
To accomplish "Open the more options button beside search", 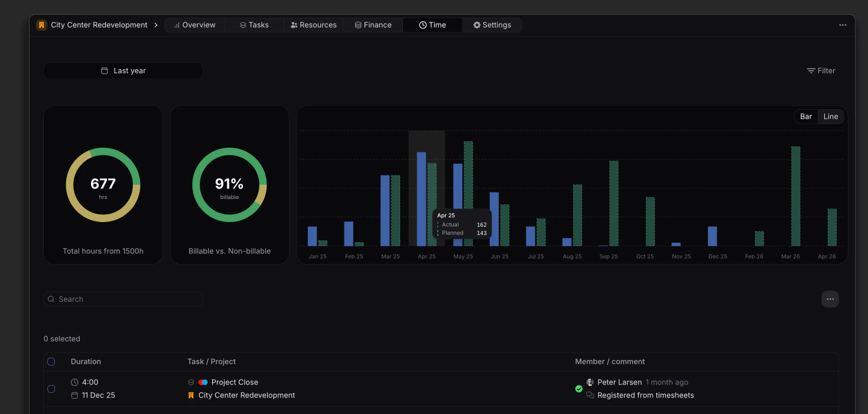I will [x=830, y=299].
